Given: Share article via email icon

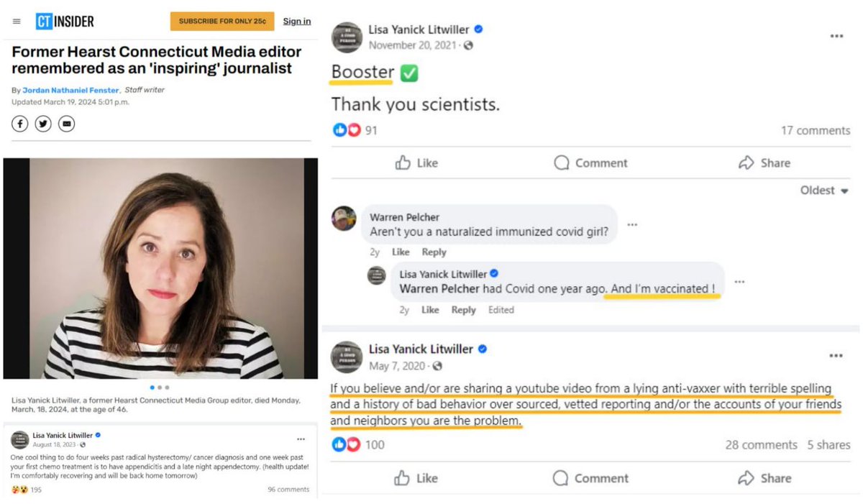Looking at the screenshot, I should (x=66, y=124).
